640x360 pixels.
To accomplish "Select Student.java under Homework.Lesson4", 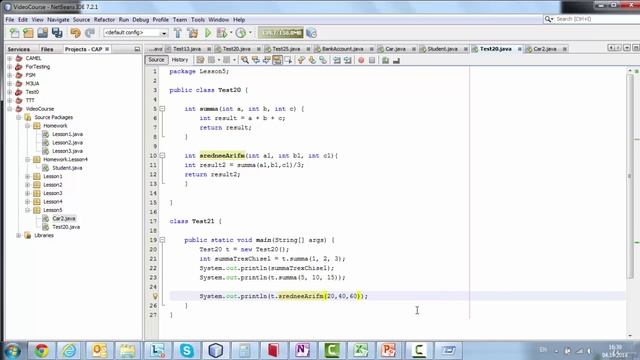I will click(67, 168).
